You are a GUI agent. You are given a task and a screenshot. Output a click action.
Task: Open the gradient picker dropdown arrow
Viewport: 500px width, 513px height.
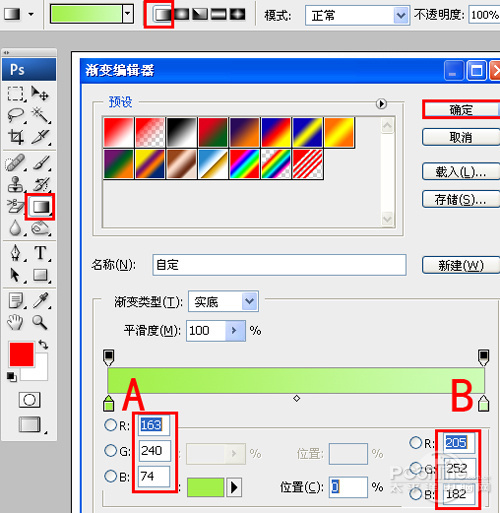pos(128,14)
